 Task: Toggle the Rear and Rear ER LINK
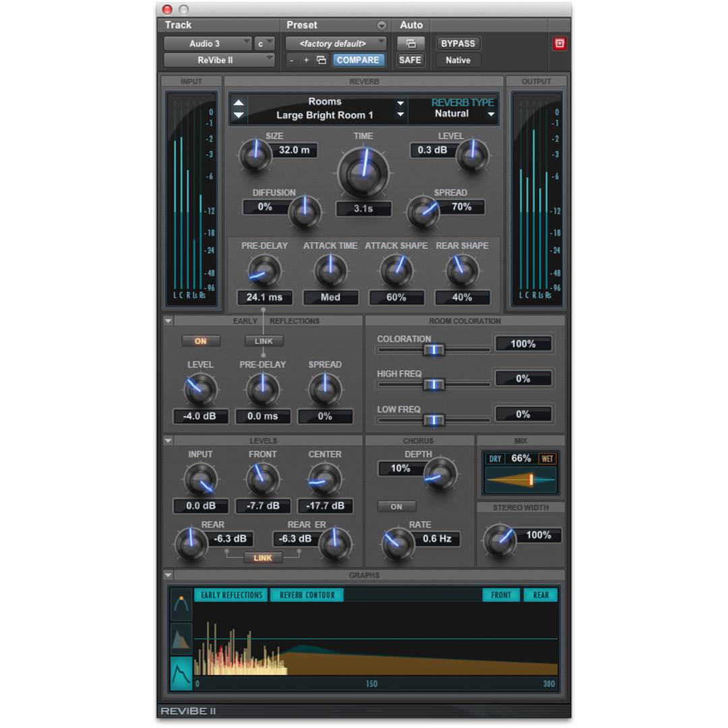(x=263, y=557)
